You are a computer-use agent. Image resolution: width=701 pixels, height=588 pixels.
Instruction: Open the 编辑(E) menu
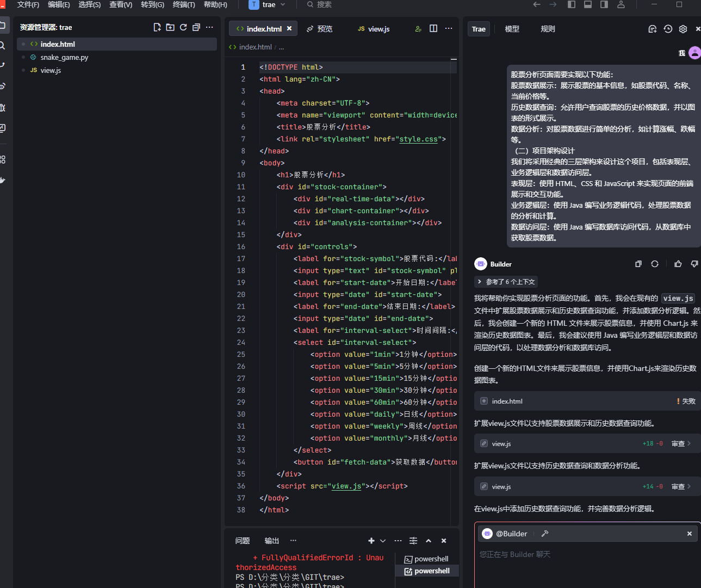[x=59, y=4]
